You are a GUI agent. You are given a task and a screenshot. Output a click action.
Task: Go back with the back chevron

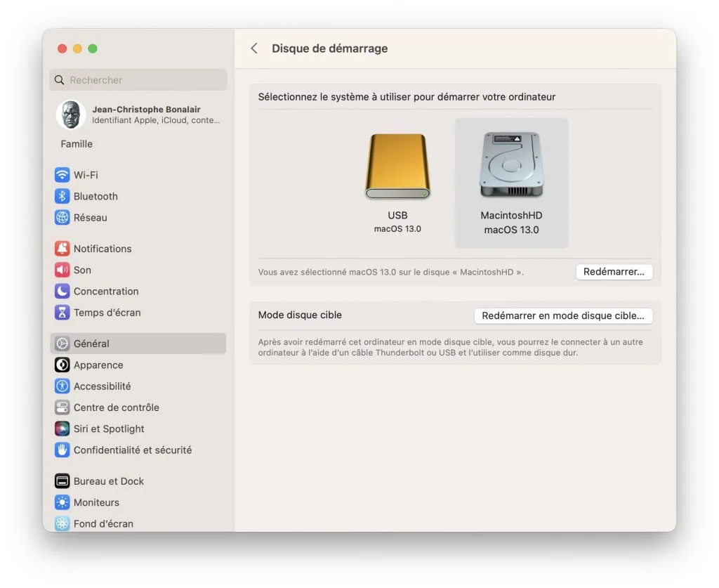[x=253, y=48]
